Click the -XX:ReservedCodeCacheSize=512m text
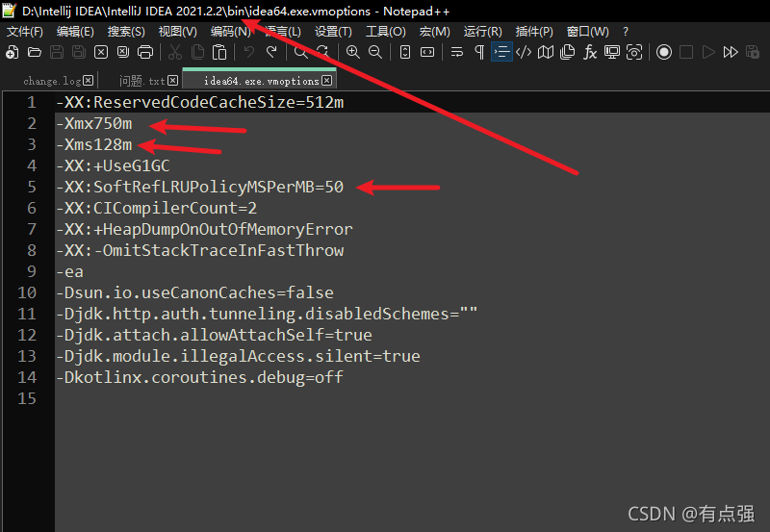 click(200, 103)
